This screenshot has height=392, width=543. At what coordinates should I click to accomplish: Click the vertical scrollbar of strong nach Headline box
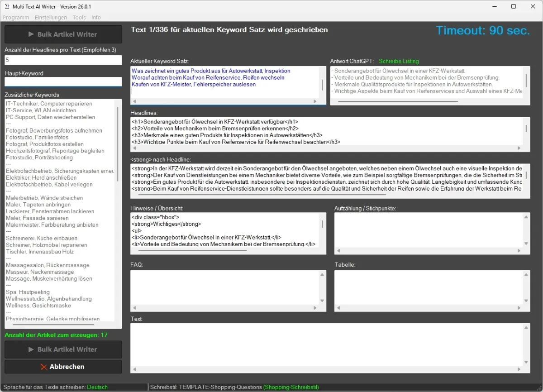tap(526, 175)
